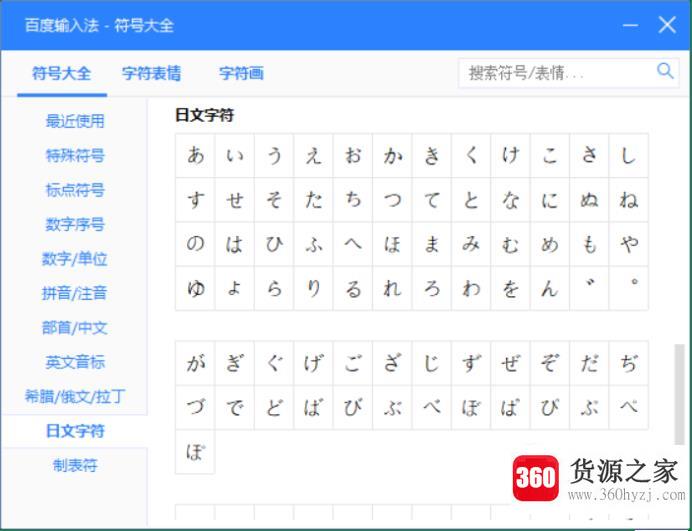
Task: Select the ち character cell
Action: (x=353, y=200)
